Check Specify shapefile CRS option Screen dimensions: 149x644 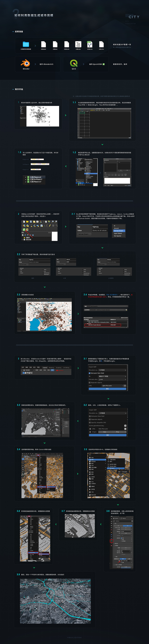(90, 422)
